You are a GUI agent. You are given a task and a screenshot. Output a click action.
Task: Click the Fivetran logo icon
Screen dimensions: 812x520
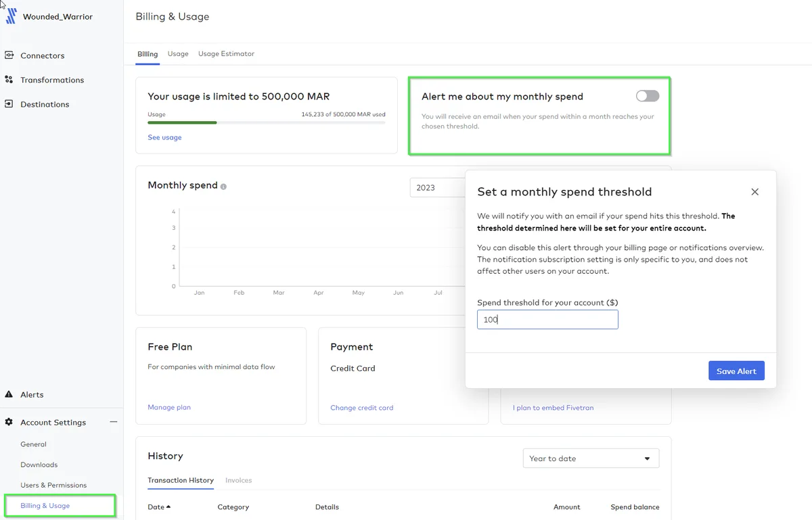pyautogui.click(x=12, y=16)
